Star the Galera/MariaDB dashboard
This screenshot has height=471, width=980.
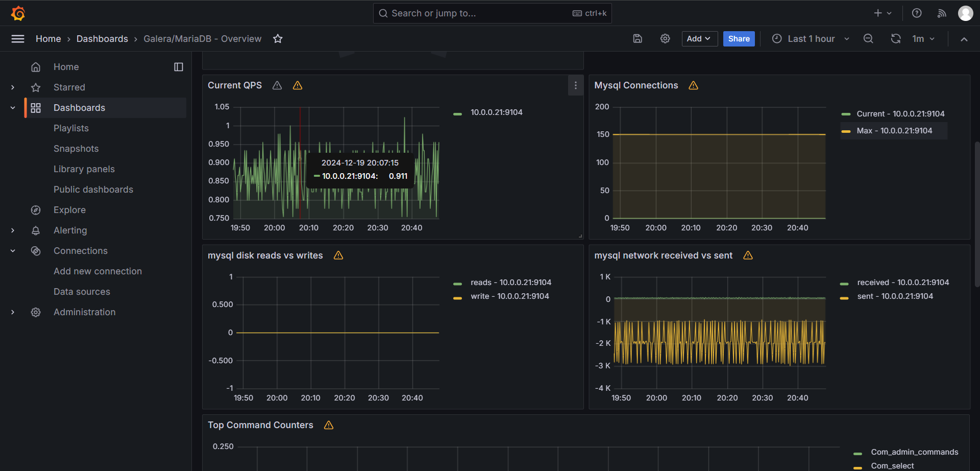pos(278,39)
